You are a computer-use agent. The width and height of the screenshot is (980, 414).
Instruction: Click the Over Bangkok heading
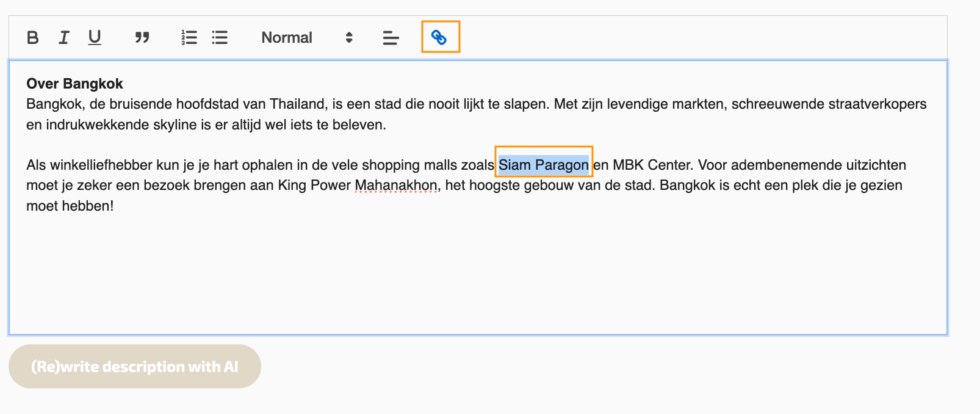pyautogui.click(x=74, y=84)
